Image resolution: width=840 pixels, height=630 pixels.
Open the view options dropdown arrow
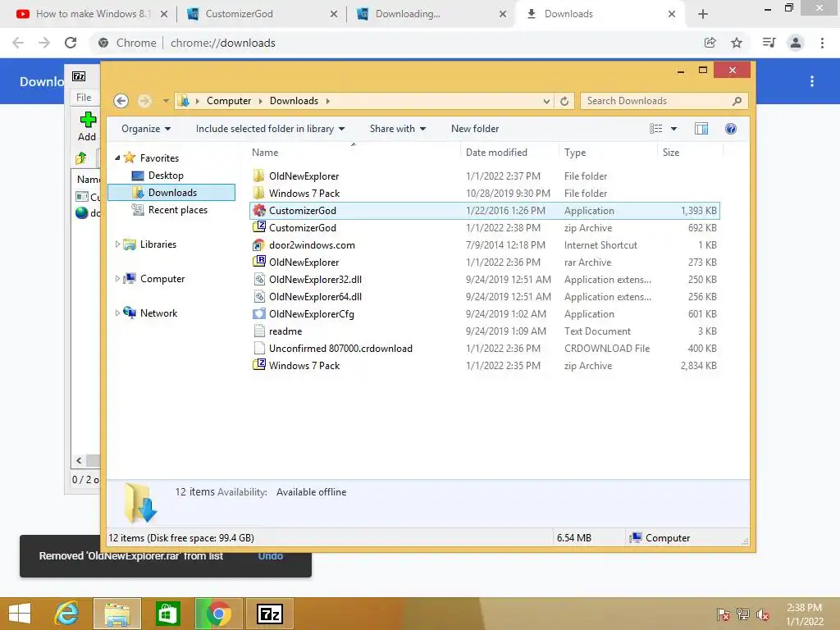coord(674,129)
